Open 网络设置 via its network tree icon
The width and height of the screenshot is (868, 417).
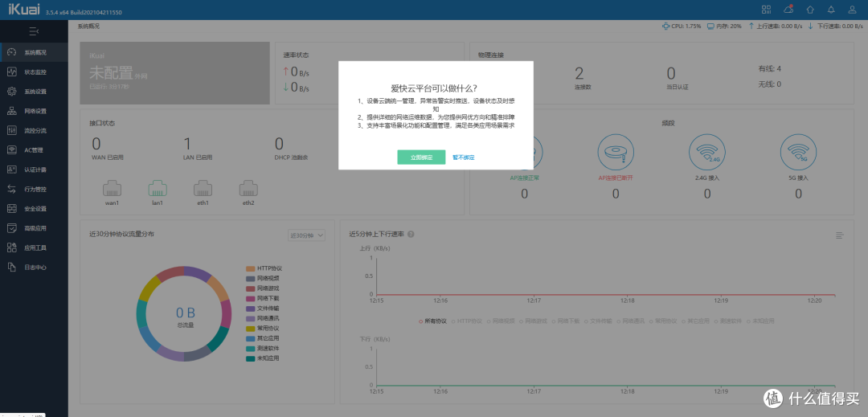[x=11, y=111]
